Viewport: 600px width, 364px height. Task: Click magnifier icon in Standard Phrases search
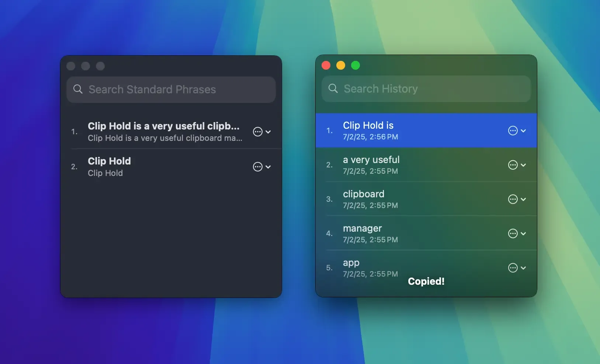78,89
